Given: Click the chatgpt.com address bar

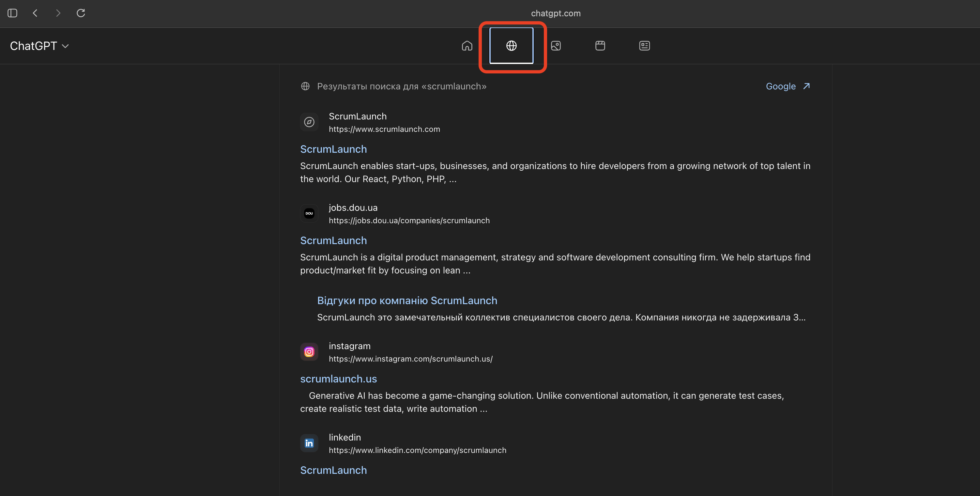Looking at the screenshot, I should 556,13.
